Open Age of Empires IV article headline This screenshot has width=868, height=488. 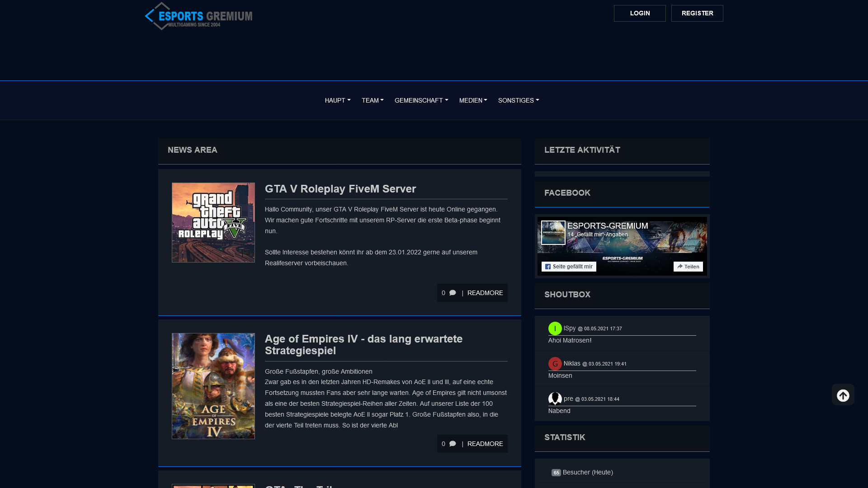pyautogui.click(x=363, y=345)
